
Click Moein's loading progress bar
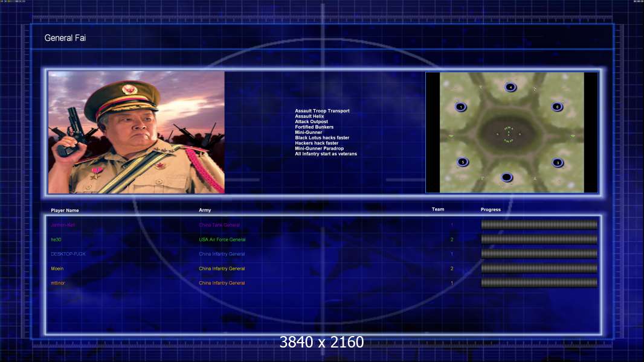click(539, 268)
